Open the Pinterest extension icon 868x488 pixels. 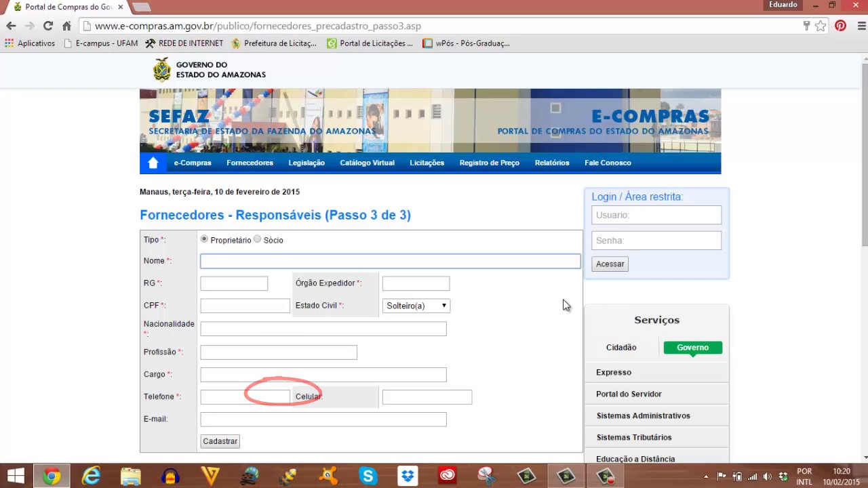[x=840, y=26]
